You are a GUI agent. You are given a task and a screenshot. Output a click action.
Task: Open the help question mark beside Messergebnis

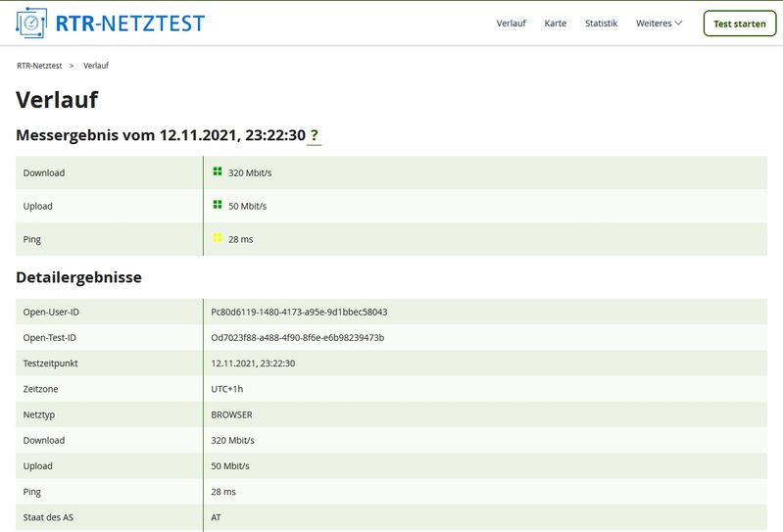[x=315, y=135]
